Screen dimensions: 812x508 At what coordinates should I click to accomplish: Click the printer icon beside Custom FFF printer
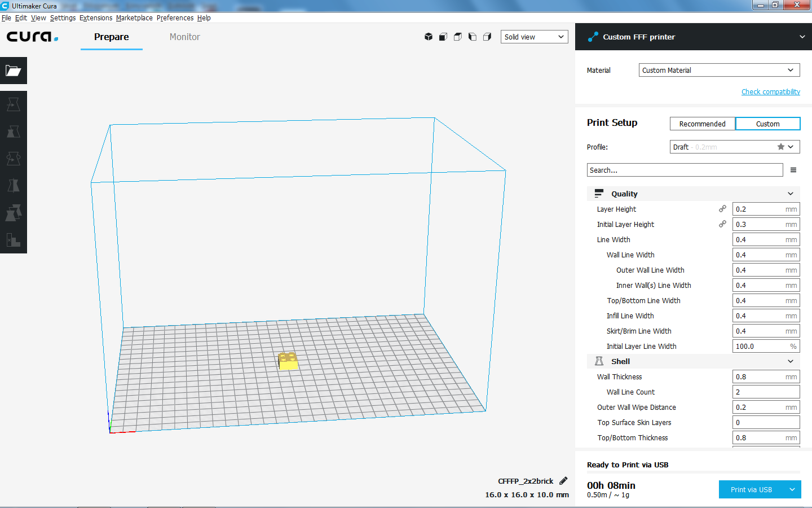[x=593, y=37]
